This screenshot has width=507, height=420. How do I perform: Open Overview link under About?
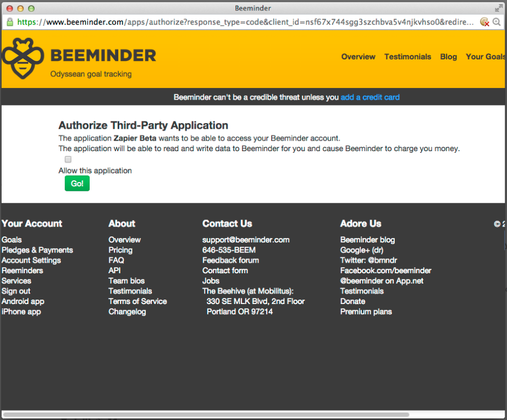click(124, 240)
